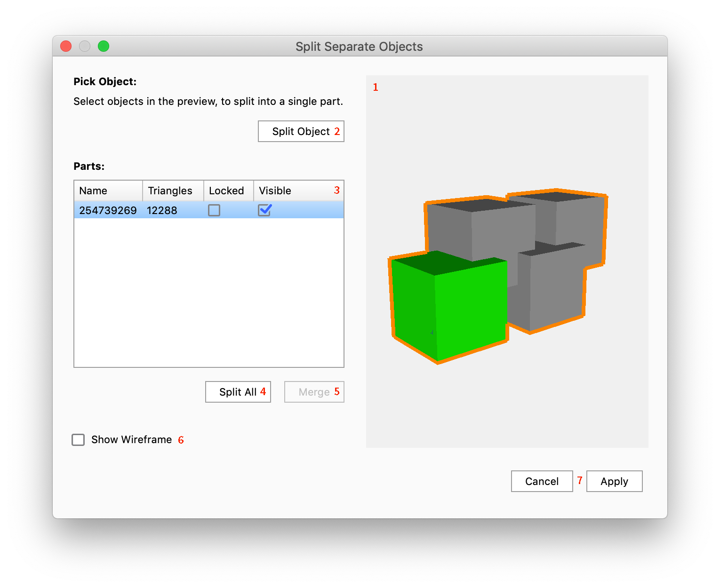Sort parts by the Triangles column header

(172, 191)
